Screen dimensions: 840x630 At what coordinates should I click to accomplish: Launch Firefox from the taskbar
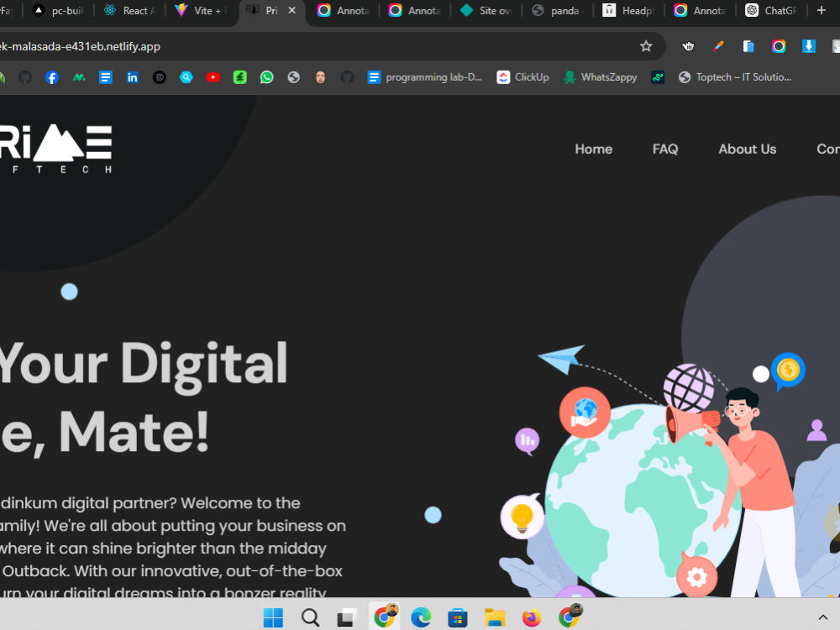tap(532, 617)
